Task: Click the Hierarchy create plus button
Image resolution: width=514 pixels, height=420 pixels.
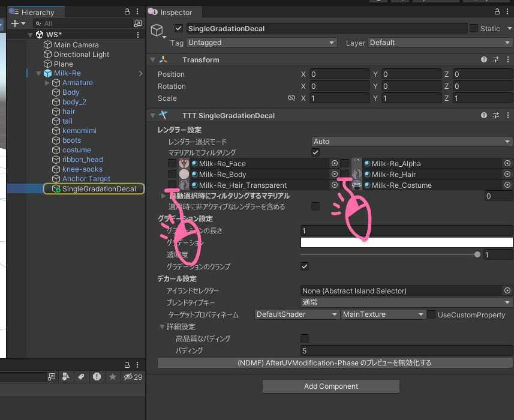Action: tap(15, 23)
